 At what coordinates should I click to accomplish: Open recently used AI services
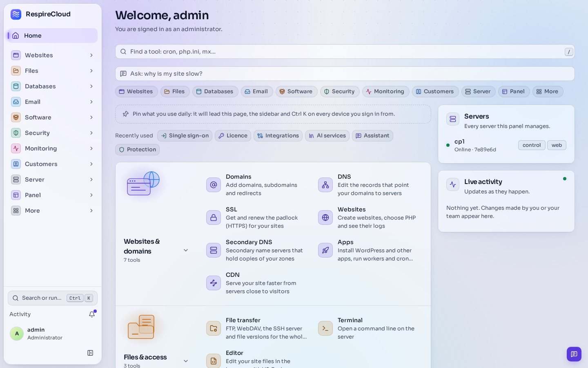coord(327,136)
